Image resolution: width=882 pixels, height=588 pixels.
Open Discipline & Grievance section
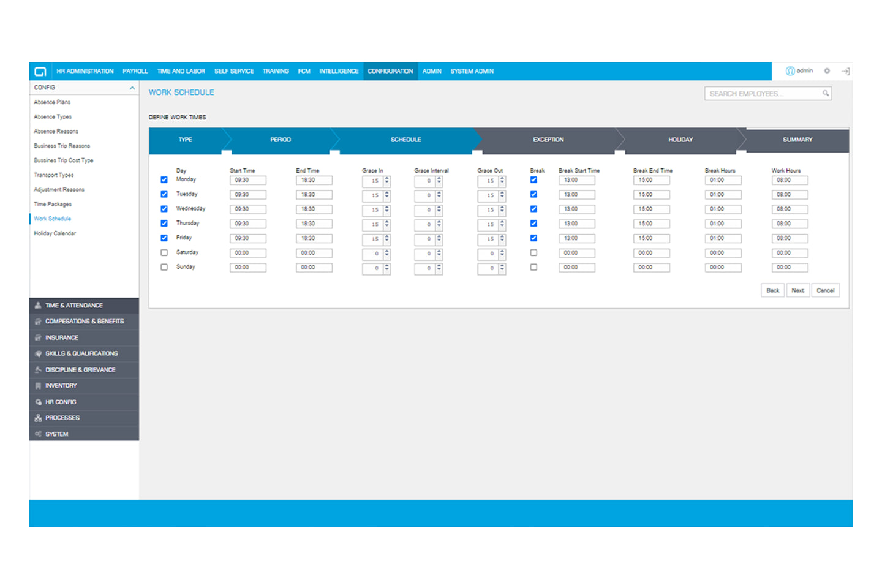tap(84, 370)
